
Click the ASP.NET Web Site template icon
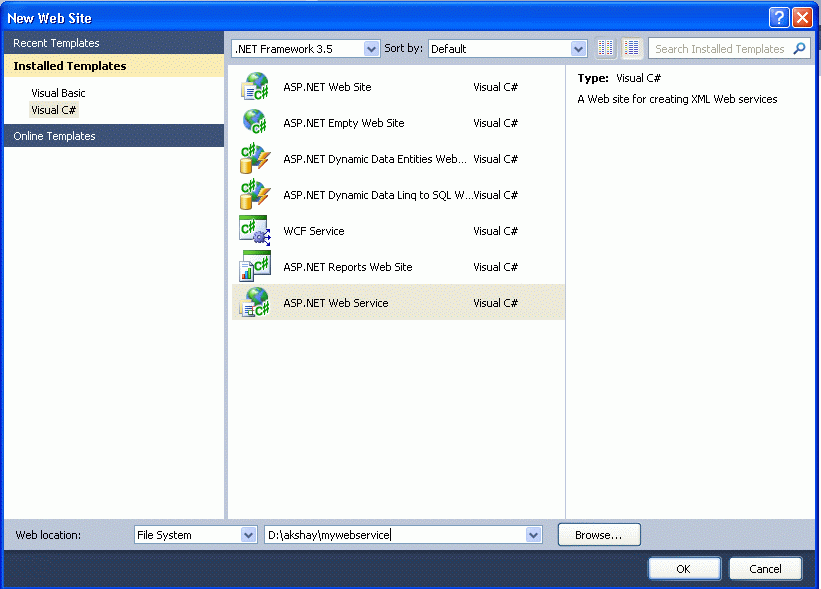coord(255,86)
